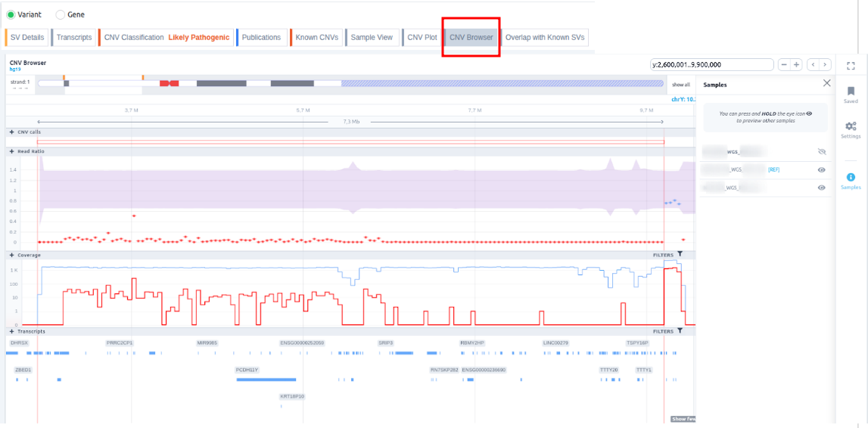Screen dimensions: 868x428
Task: Open the browser Settings gears icon
Action: 851,128
